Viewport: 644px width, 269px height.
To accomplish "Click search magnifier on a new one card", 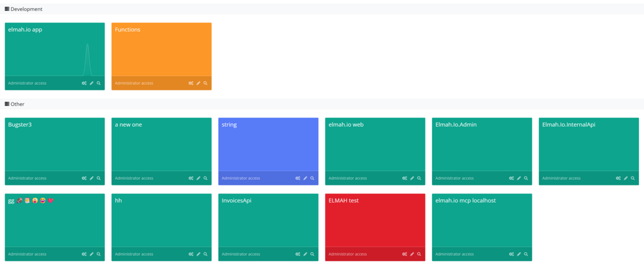I will click(205, 178).
